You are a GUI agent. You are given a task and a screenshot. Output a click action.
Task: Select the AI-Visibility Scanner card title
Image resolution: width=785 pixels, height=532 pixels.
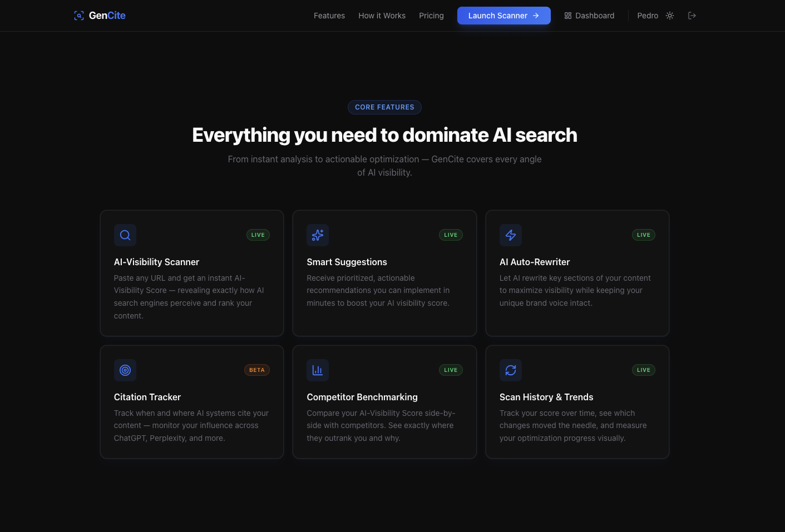[156, 262]
